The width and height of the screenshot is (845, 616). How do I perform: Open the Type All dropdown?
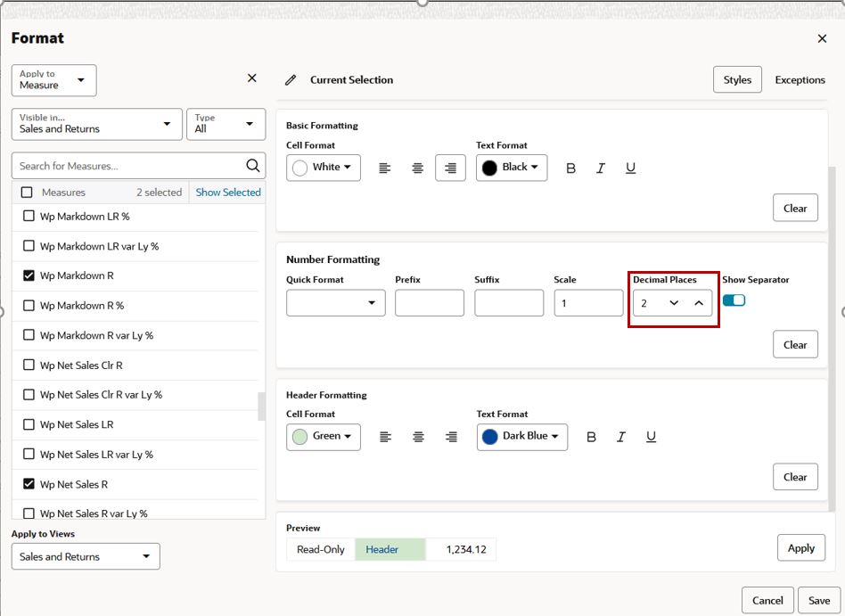tap(226, 124)
